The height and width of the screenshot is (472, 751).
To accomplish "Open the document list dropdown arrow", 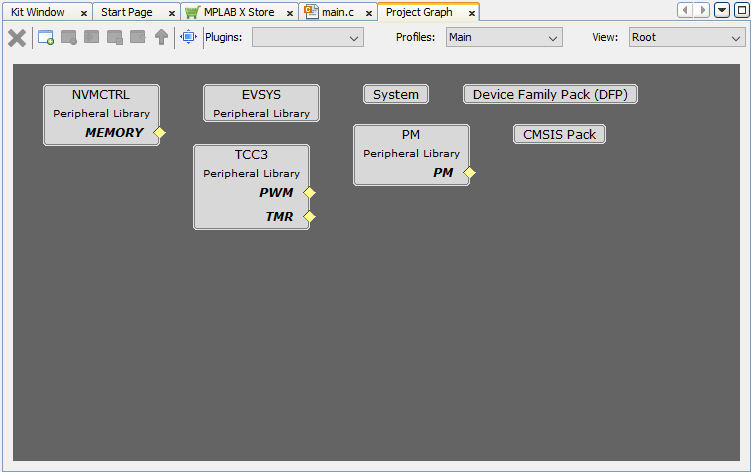I will [722, 10].
